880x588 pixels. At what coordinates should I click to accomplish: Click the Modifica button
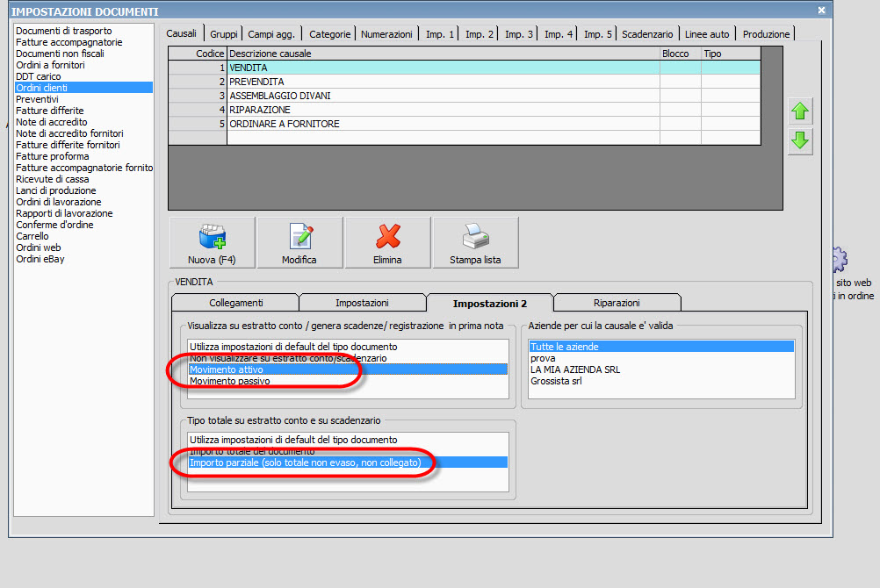(299, 242)
